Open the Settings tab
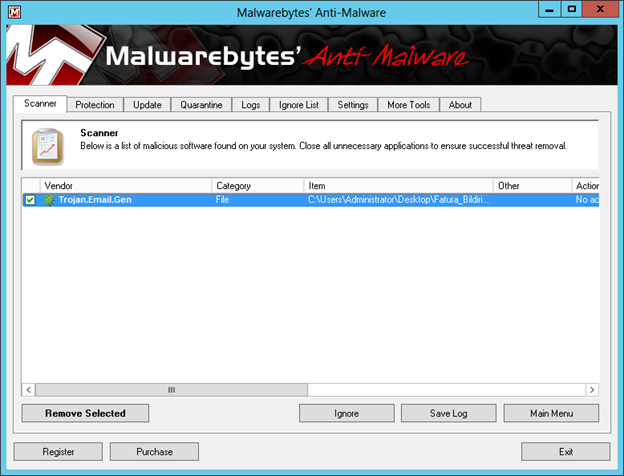The image size is (624, 476). pyautogui.click(x=353, y=105)
